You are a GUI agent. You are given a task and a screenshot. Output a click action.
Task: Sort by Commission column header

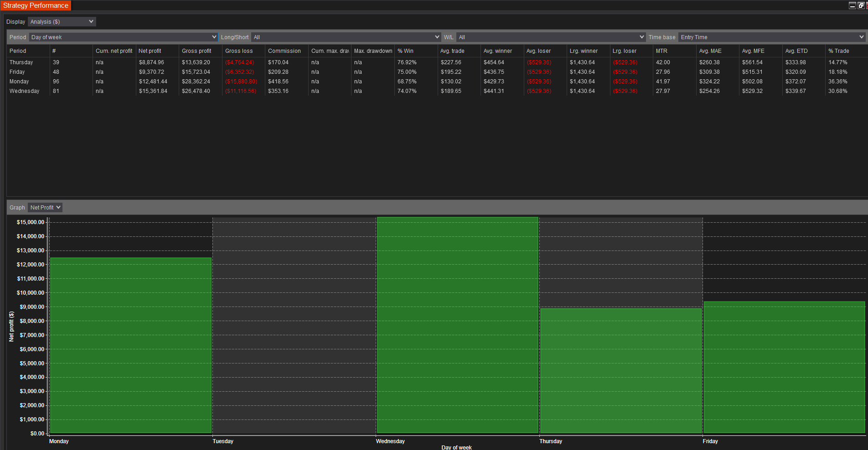click(287, 51)
